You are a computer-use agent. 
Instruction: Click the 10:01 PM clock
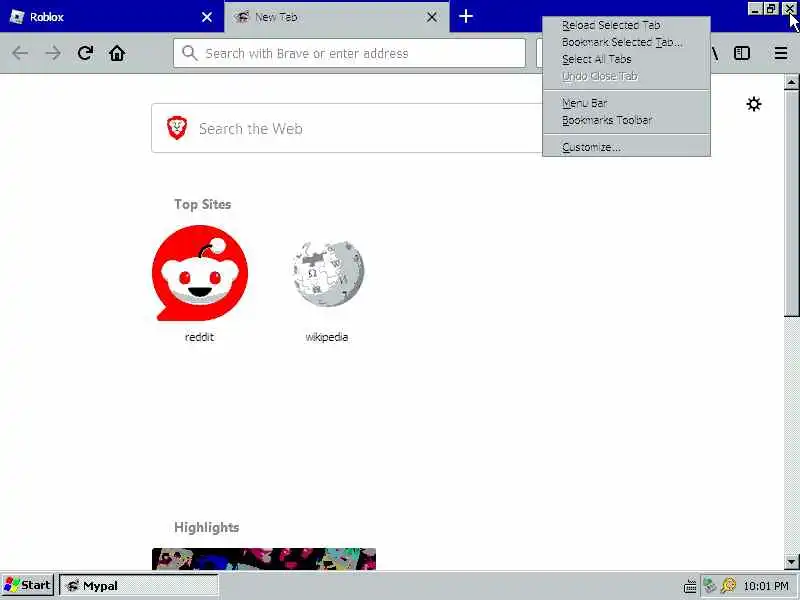[766, 586]
